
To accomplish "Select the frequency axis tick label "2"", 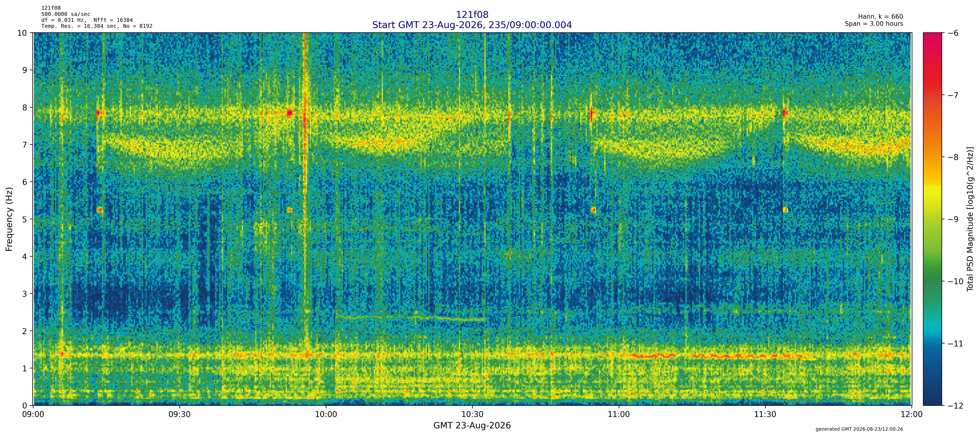I will 25,331.
